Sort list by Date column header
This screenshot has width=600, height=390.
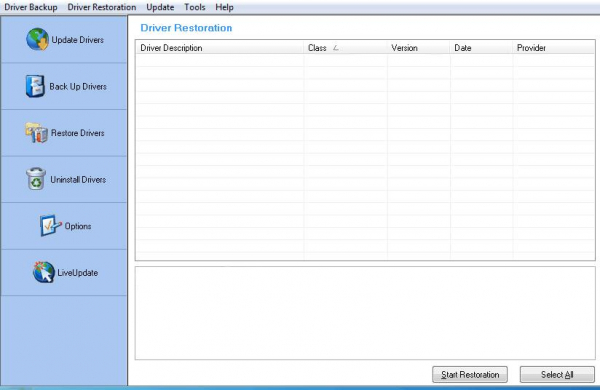pos(481,48)
